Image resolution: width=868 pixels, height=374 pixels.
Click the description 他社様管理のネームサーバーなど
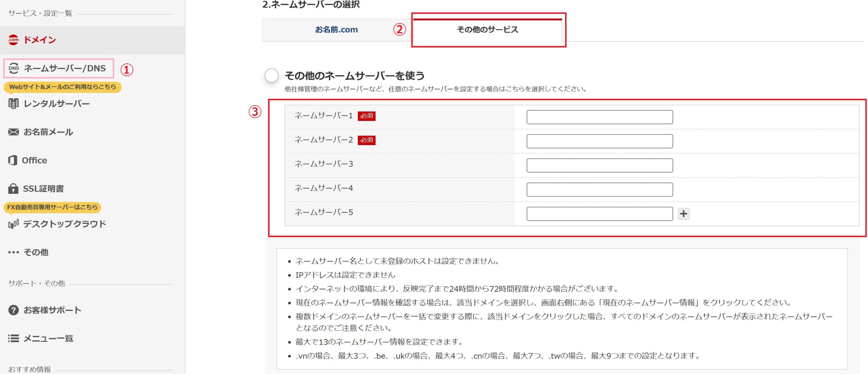436,89
